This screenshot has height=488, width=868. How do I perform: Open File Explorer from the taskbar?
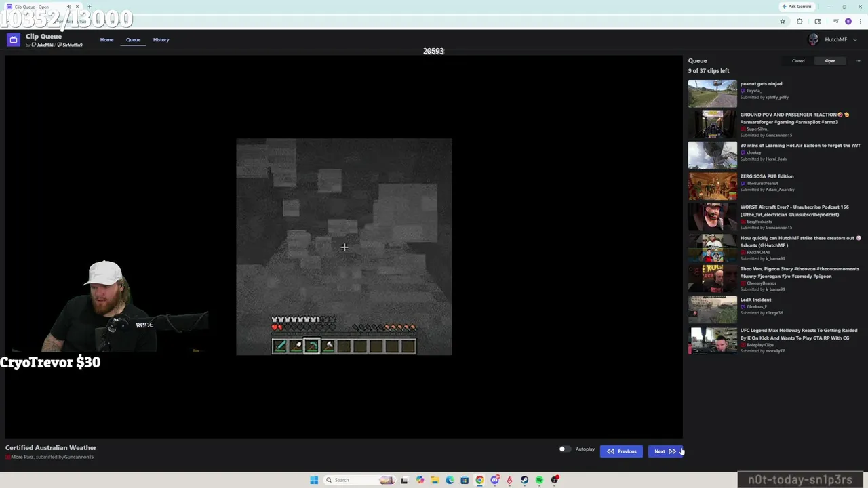coord(435,480)
